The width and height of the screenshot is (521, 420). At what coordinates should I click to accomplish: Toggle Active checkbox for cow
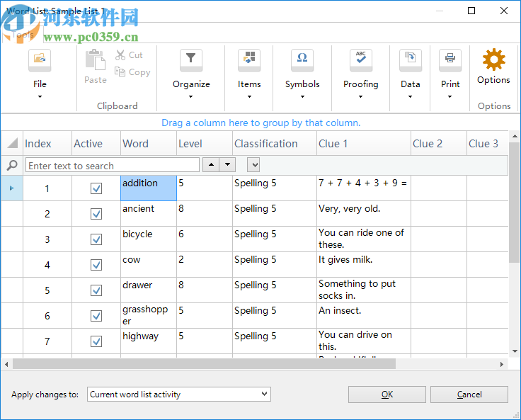click(96, 265)
